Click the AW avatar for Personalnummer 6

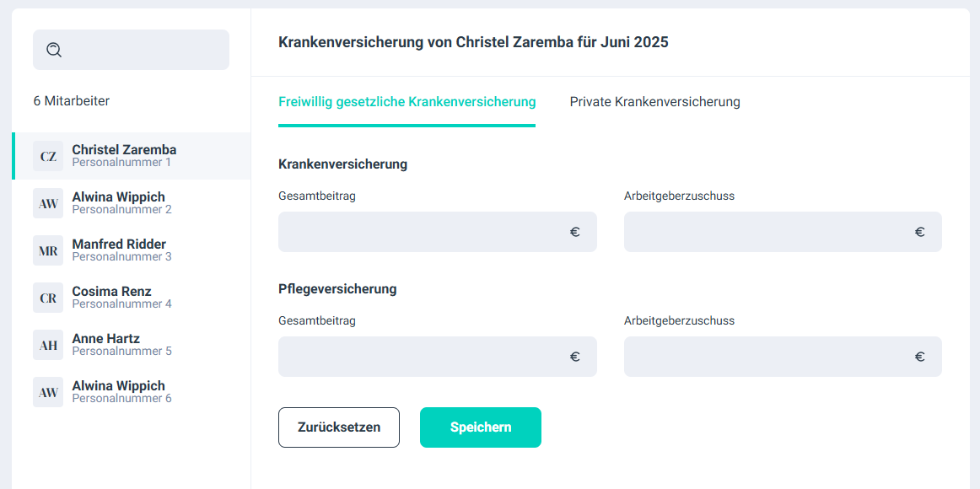pyautogui.click(x=48, y=392)
